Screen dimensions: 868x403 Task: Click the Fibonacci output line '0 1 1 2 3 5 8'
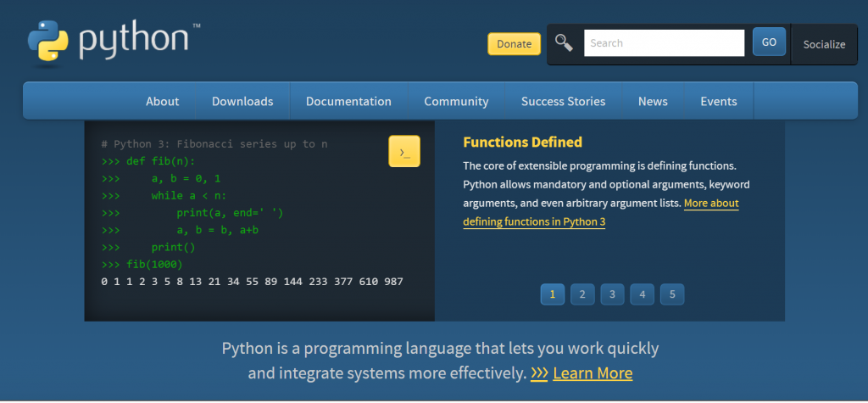[252, 282]
